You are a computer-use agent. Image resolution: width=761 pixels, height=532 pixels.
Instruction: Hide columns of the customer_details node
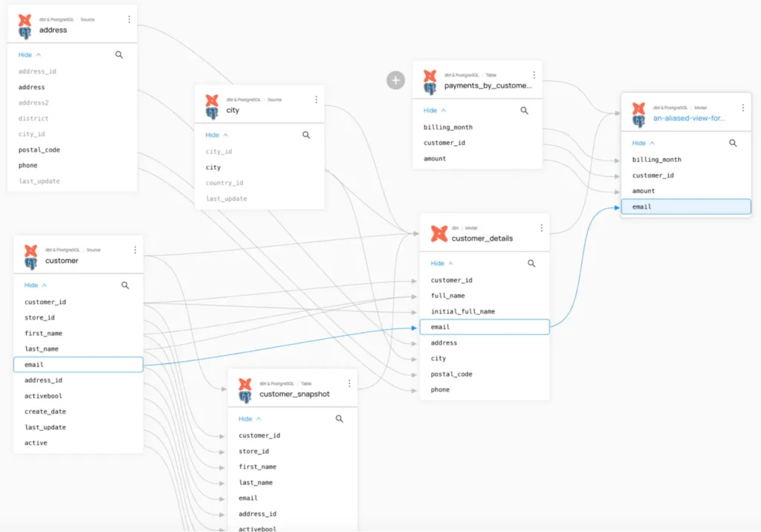pos(442,264)
